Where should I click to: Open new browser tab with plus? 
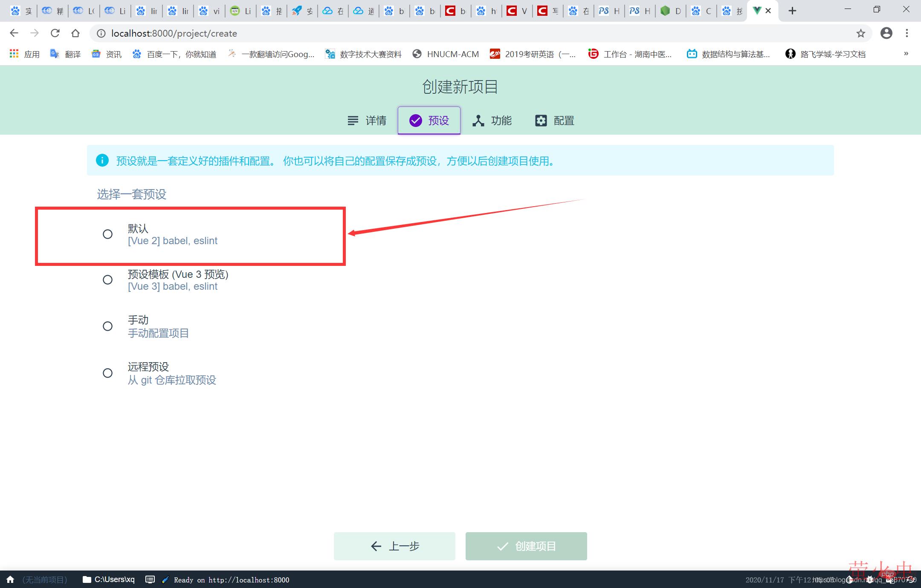pos(792,11)
